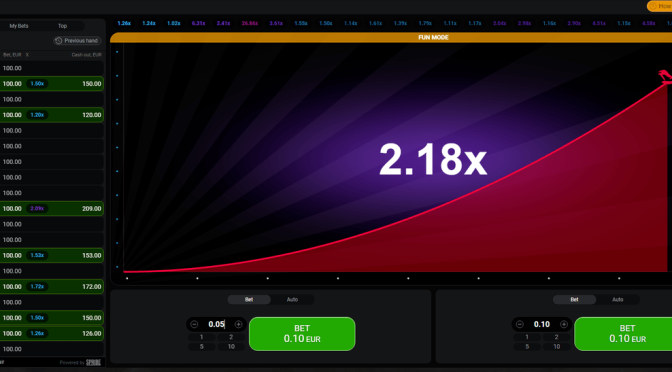The width and height of the screenshot is (672, 372).
Task: Choose quick amount 1 in left panel
Action: point(201,337)
